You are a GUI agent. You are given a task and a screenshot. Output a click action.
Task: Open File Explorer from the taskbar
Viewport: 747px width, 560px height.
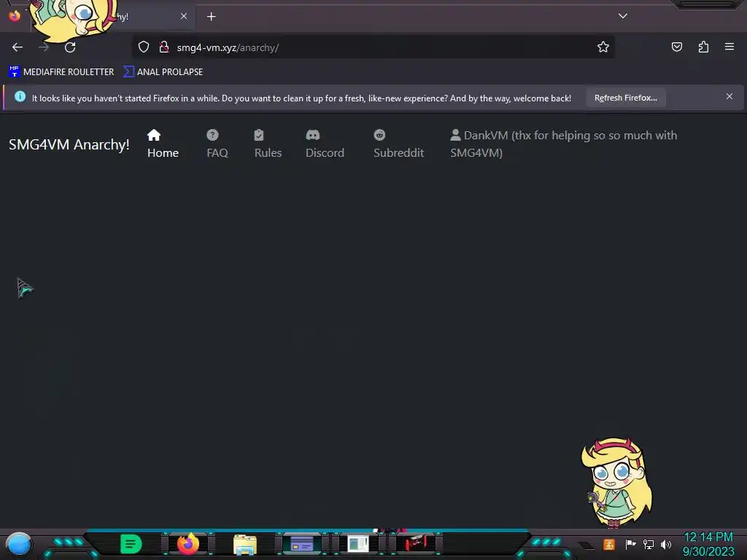(245, 545)
